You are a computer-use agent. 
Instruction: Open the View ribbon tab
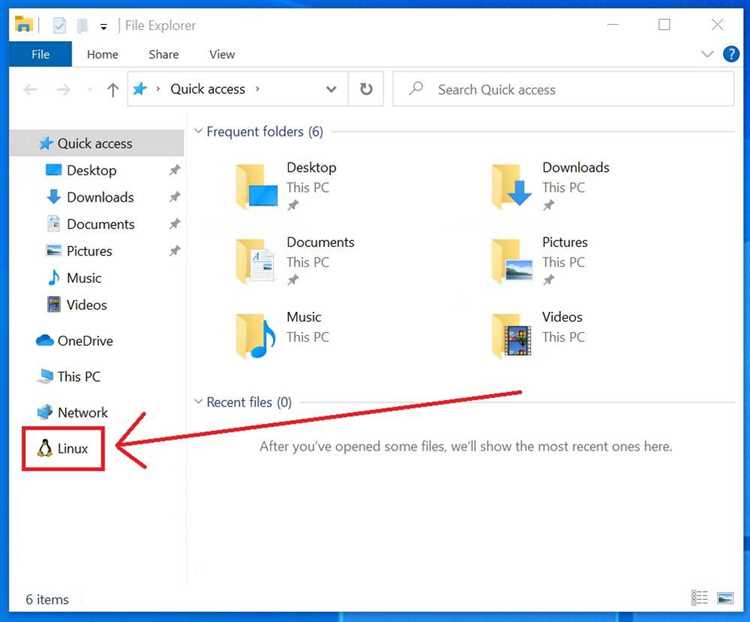(x=222, y=55)
